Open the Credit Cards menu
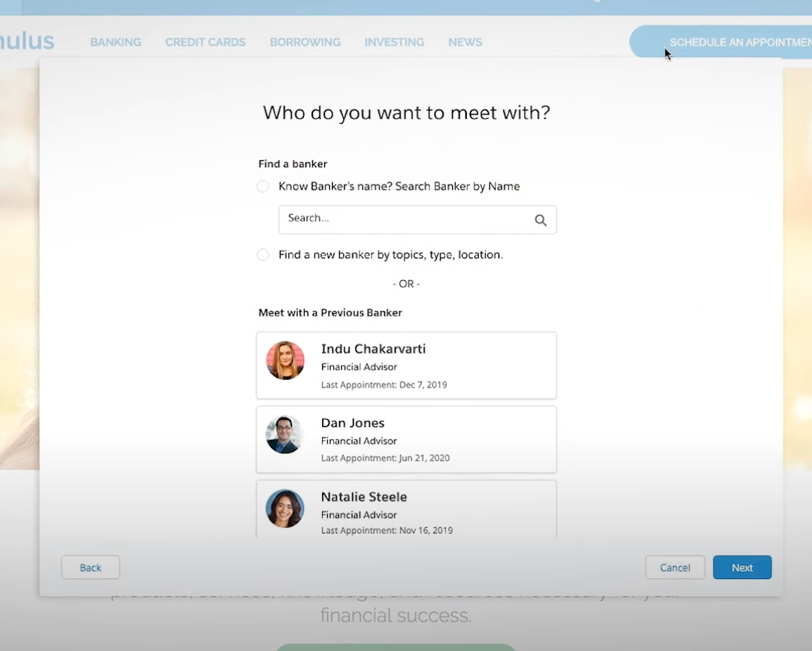Image resolution: width=812 pixels, height=651 pixels. [205, 43]
